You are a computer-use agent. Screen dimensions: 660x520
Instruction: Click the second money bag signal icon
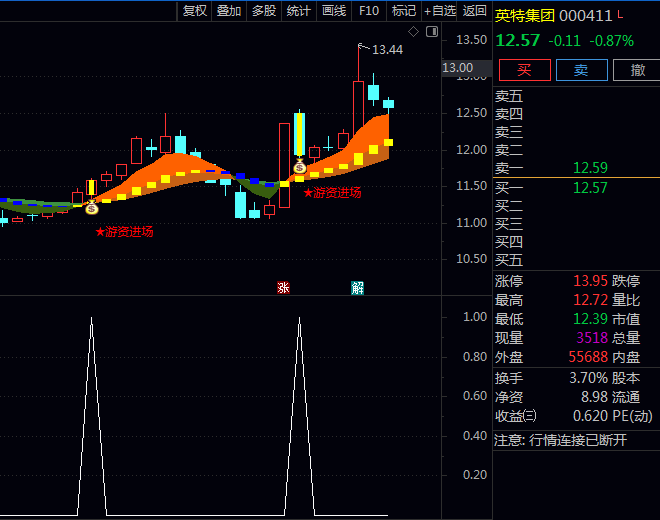299,167
